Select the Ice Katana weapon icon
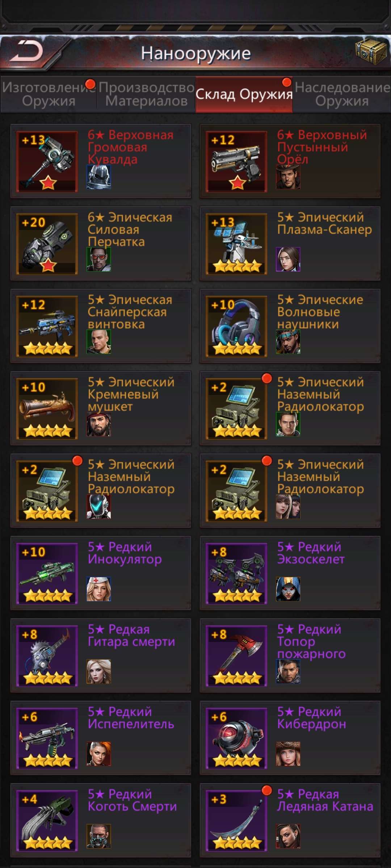Image resolution: width=391 pixels, height=868 pixels. coord(236,821)
